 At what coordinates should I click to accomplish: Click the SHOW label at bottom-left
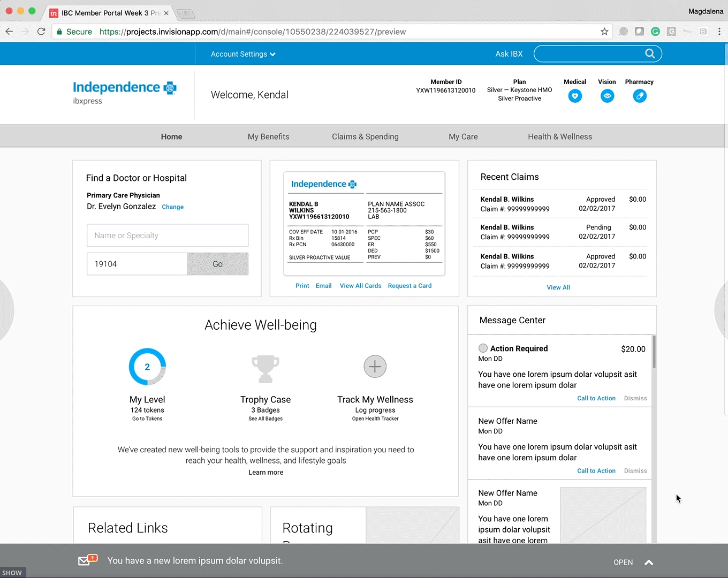pyautogui.click(x=12, y=573)
